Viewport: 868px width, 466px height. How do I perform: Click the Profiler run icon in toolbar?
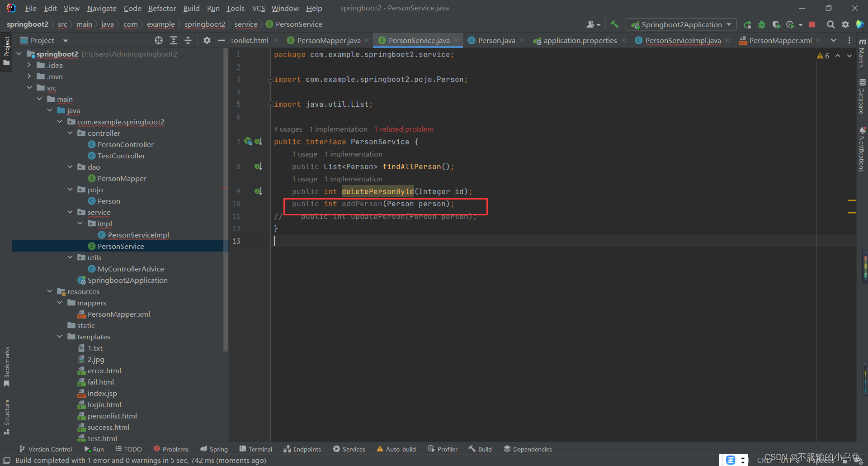coord(790,24)
